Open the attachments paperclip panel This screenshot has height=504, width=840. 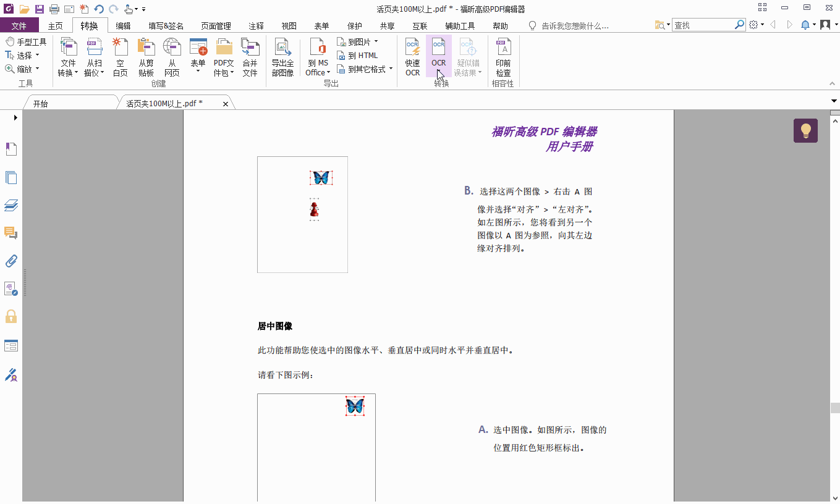pos(11,261)
